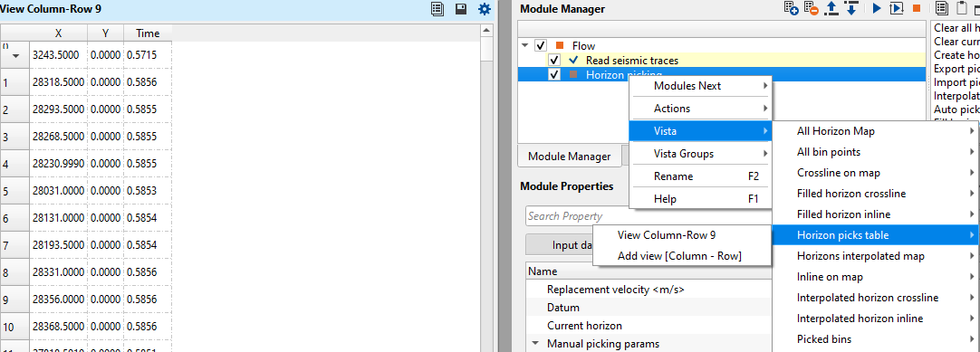Select row header 10 in the table

click(14, 326)
